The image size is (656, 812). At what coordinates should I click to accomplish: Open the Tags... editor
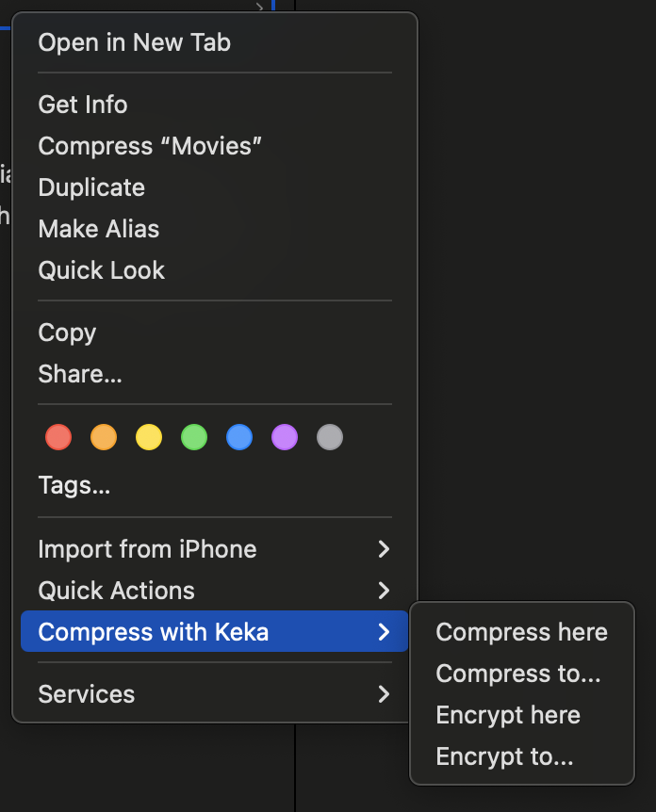pos(74,485)
